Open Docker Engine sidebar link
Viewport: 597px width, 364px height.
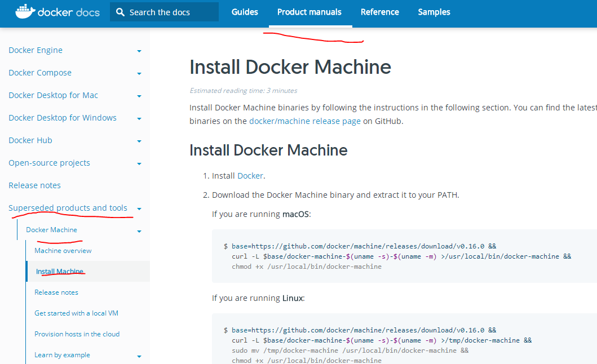coord(36,50)
